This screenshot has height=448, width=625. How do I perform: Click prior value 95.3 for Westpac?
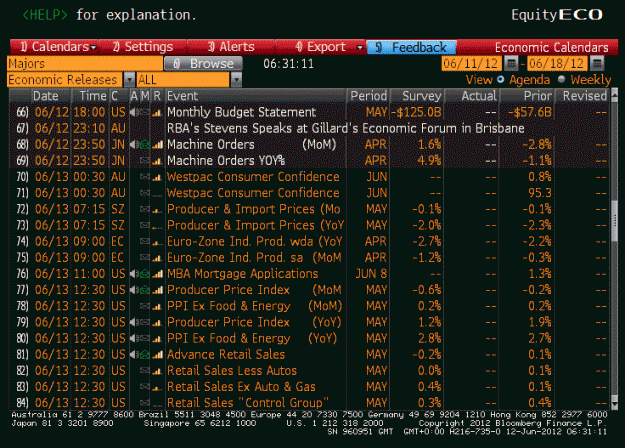click(540, 193)
